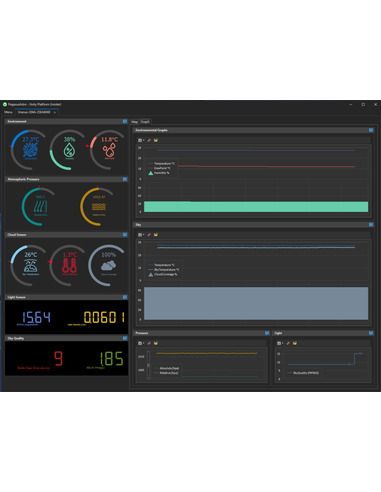This screenshot has height=492, width=381.
Task: Click the pencil icon in the Light graph toolbar
Action: point(288,343)
